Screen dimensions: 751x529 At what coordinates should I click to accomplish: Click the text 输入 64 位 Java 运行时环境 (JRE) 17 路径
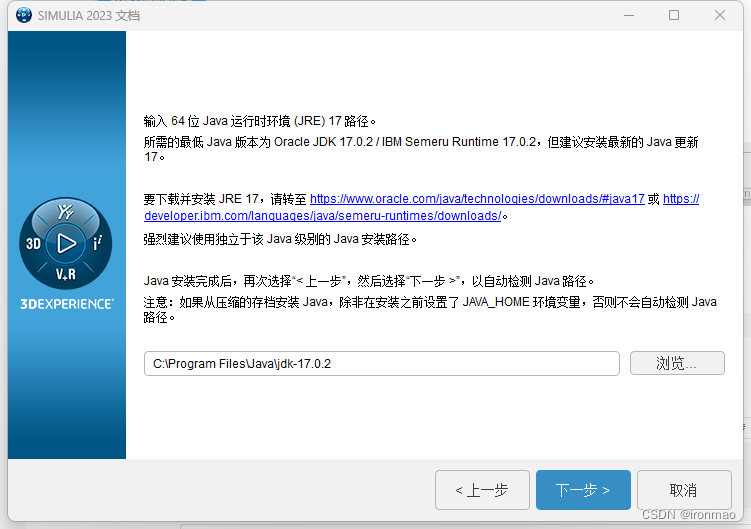click(260, 121)
